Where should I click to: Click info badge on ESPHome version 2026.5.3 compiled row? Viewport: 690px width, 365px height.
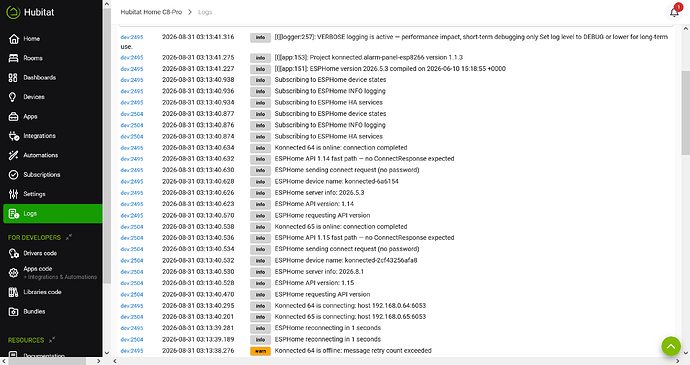click(x=260, y=69)
